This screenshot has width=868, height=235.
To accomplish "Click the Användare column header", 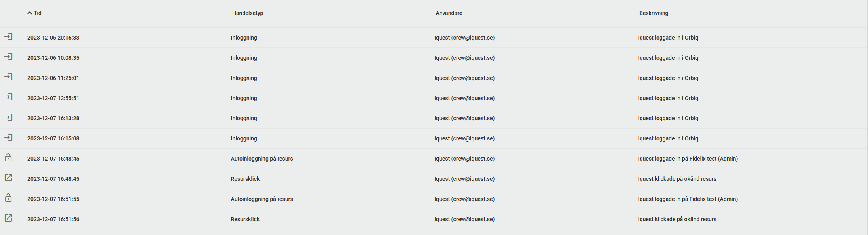I will (449, 13).
